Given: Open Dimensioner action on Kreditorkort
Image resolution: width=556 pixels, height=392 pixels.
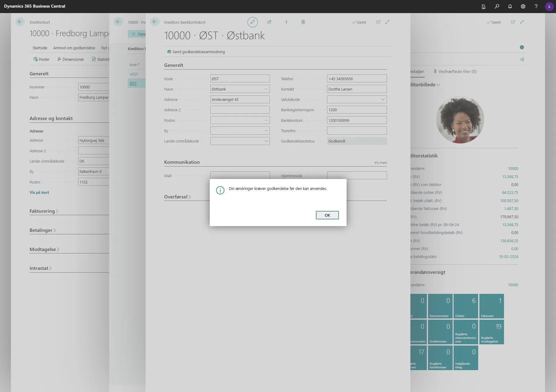Looking at the screenshot, I should point(71,59).
